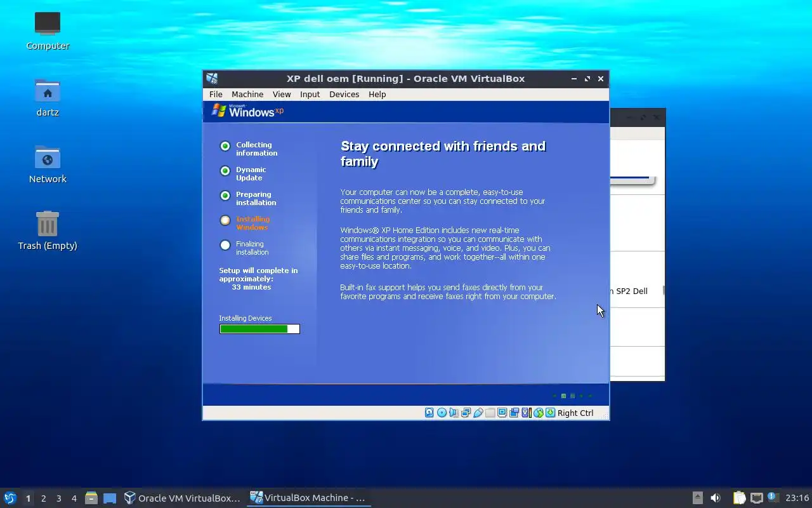Click the show desktop panel icon
This screenshot has width=812, height=508.
coord(110,498)
